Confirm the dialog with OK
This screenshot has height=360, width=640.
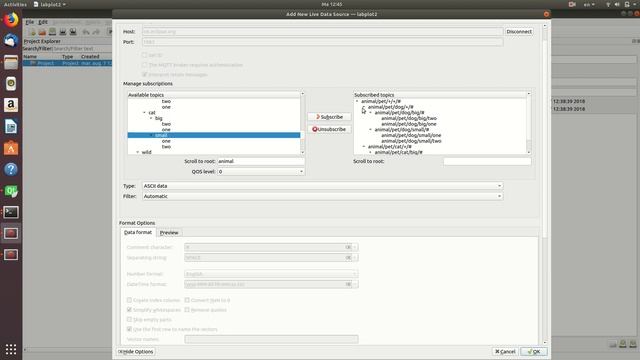[534, 351]
